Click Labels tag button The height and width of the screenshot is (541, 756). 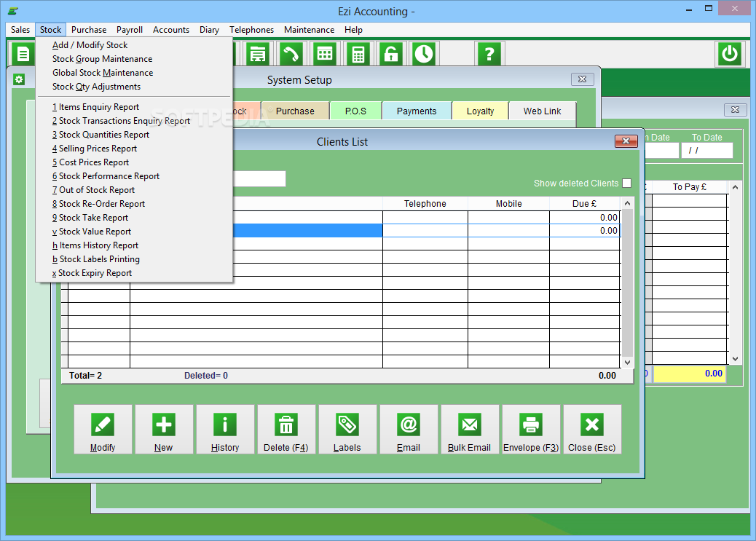click(x=347, y=429)
